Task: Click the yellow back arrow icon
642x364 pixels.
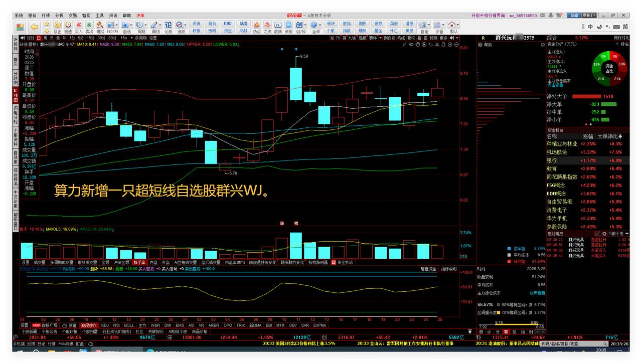Action: pyautogui.click(x=34, y=27)
